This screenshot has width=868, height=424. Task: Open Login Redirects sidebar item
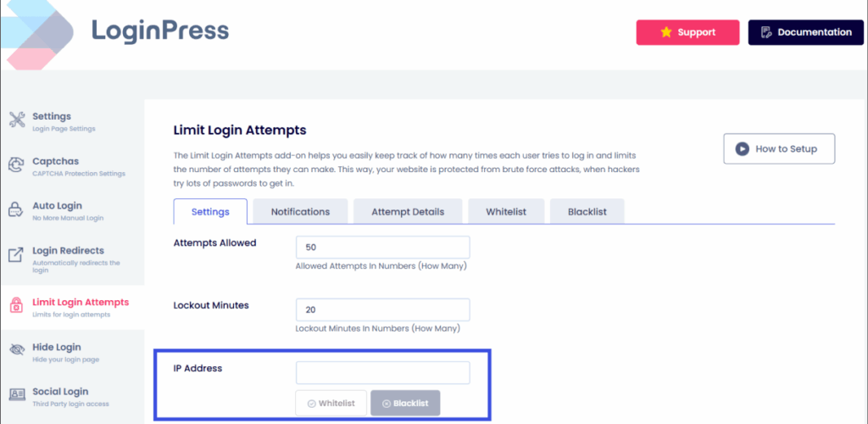pos(73,259)
